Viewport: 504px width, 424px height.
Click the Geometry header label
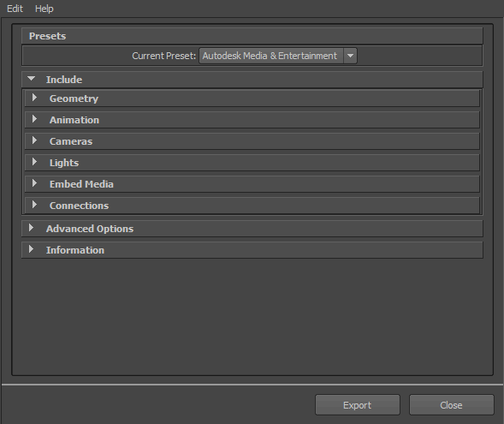74,99
